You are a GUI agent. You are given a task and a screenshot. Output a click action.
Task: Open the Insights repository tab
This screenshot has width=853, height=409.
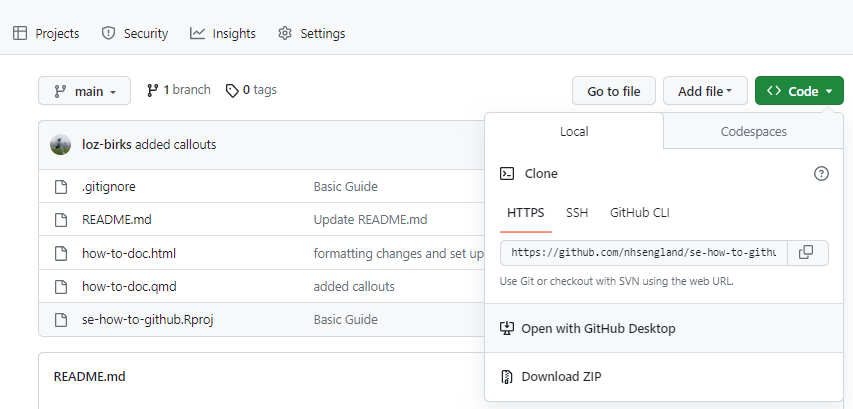pyautogui.click(x=222, y=33)
